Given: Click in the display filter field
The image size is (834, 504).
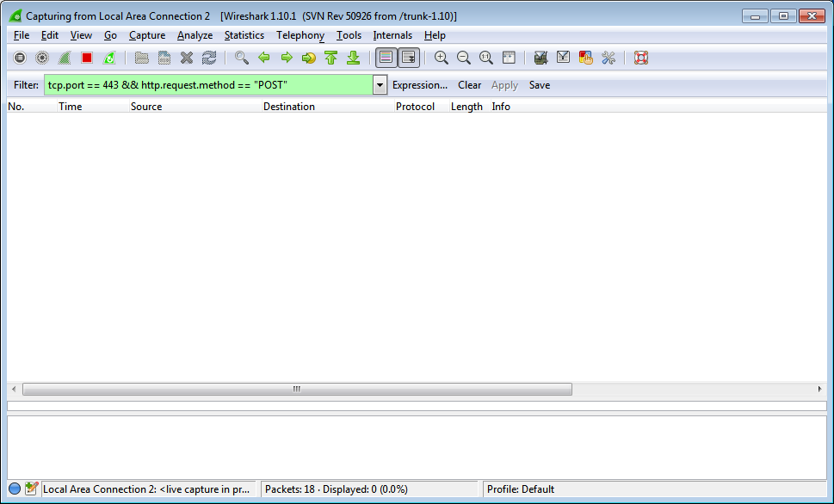Looking at the screenshot, I should (208, 85).
